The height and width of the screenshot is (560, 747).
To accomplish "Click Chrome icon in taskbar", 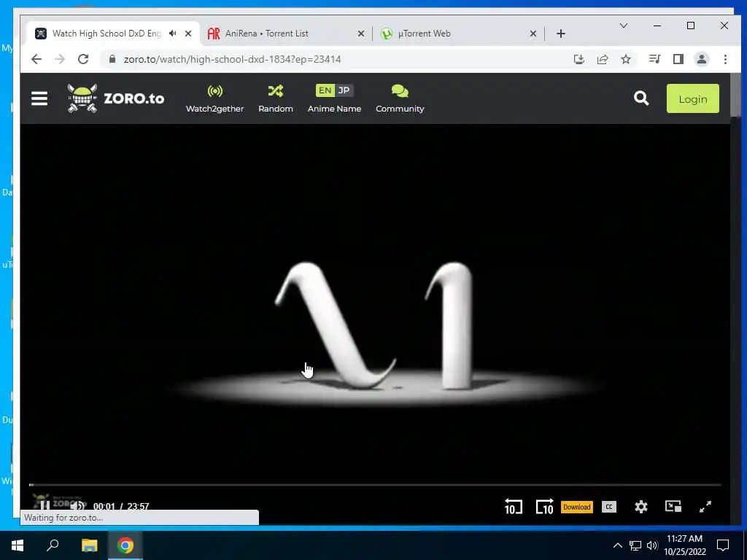I will click(x=125, y=545).
